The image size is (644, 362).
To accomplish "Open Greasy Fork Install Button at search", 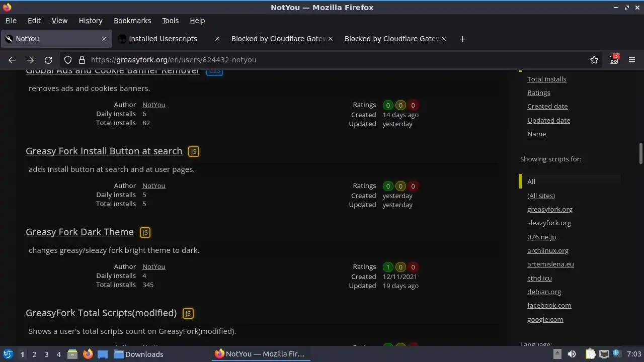I will point(104,151).
